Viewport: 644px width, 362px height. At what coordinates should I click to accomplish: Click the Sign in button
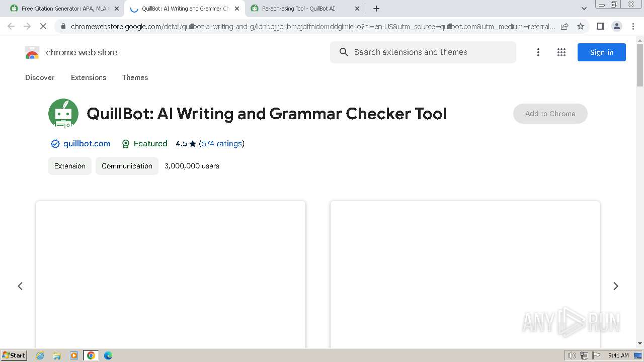pos(602,52)
